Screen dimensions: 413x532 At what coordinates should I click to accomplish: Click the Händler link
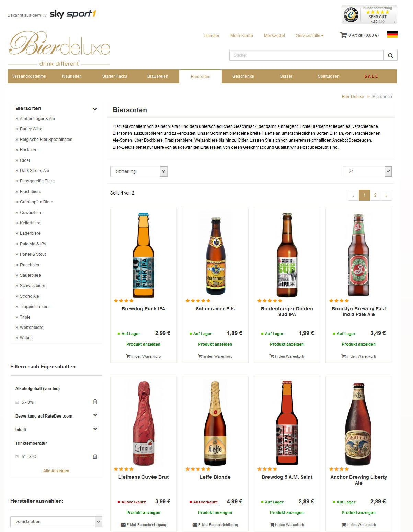point(212,35)
